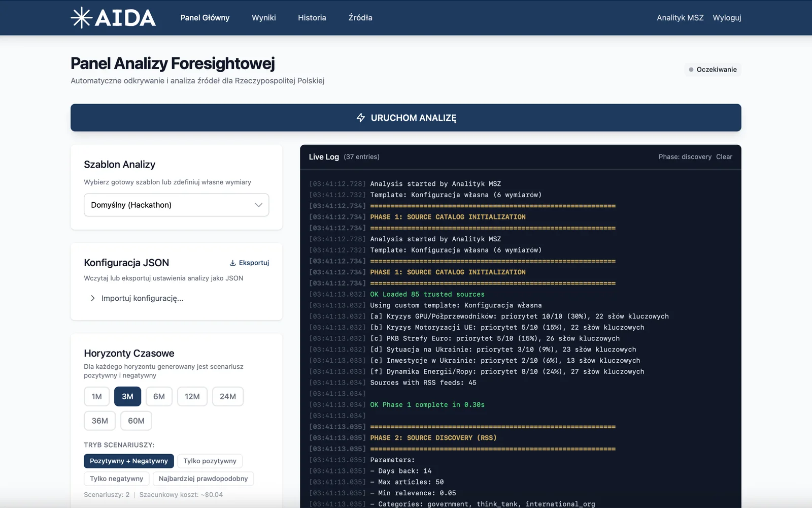The height and width of the screenshot is (508, 812).
Task: Click the Live Log title
Action: tap(324, 157)
